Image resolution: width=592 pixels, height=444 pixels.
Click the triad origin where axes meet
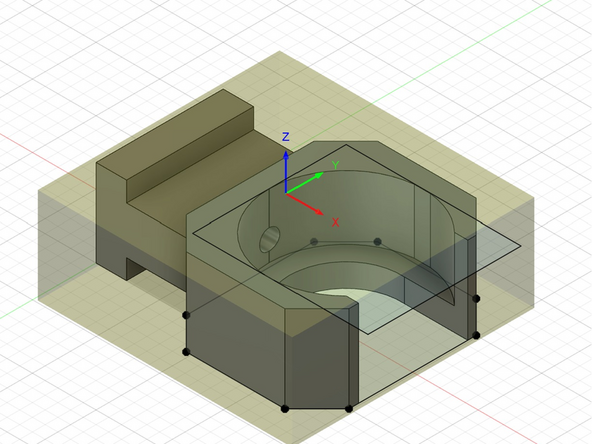click(286, 193)
